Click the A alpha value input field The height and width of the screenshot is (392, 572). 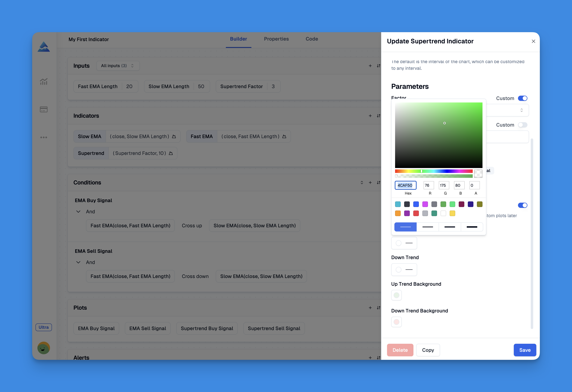(474, 185)
